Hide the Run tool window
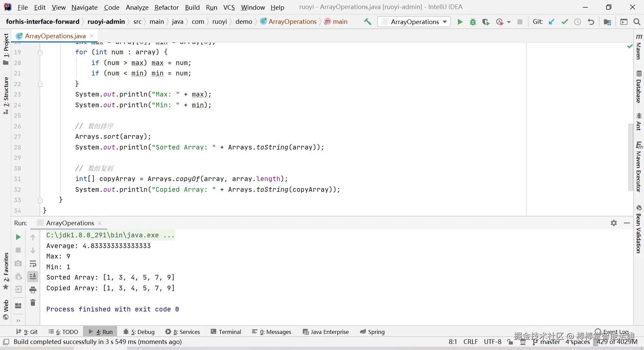Image resolution: width=644 pixels, height=350 pixels. 627,223
